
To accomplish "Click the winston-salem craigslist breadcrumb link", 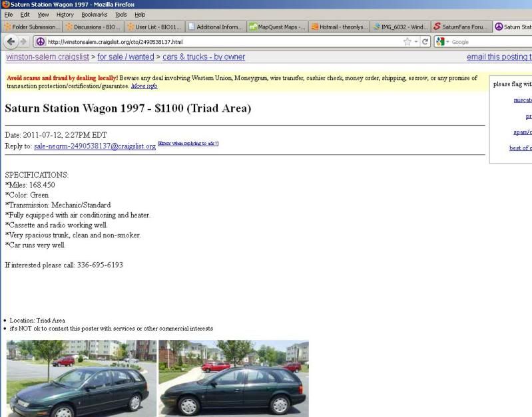I will click(x=47, y=57).
